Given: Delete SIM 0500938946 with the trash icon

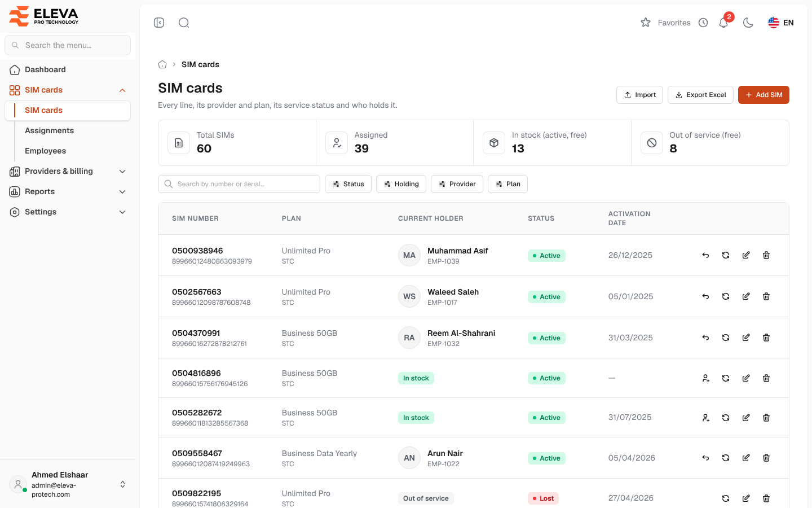Looking at the screenshot, I should tap(766, 255).
